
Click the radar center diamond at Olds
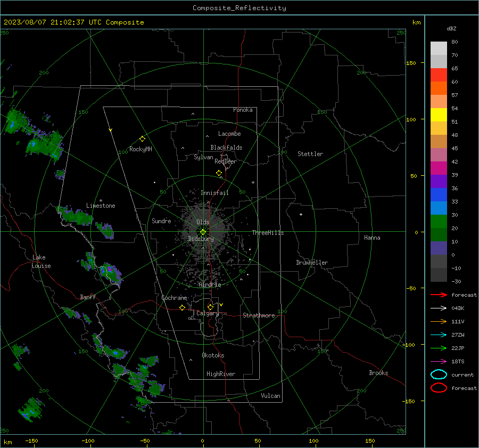click(x=203, y=232)
